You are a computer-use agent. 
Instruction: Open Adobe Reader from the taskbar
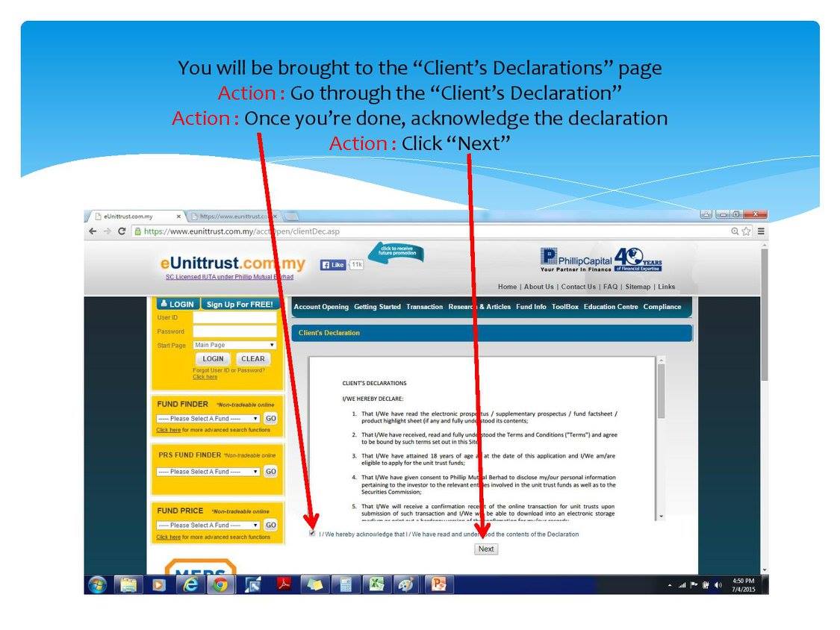coord(284,584)
